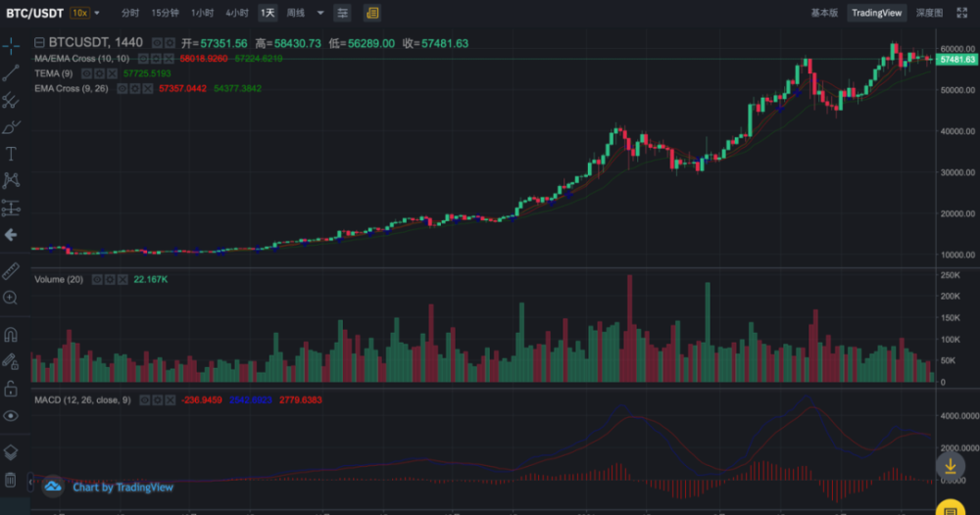980x515 pixels.
Task: Select the ruler measure tool
Action: (x=11, y=271)
